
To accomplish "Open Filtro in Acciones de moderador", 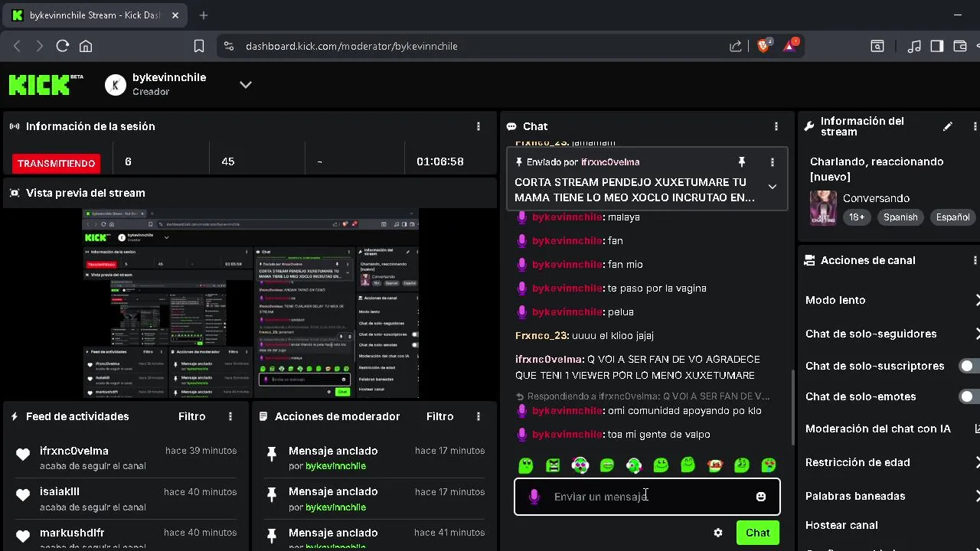I will tap(440, 416).
